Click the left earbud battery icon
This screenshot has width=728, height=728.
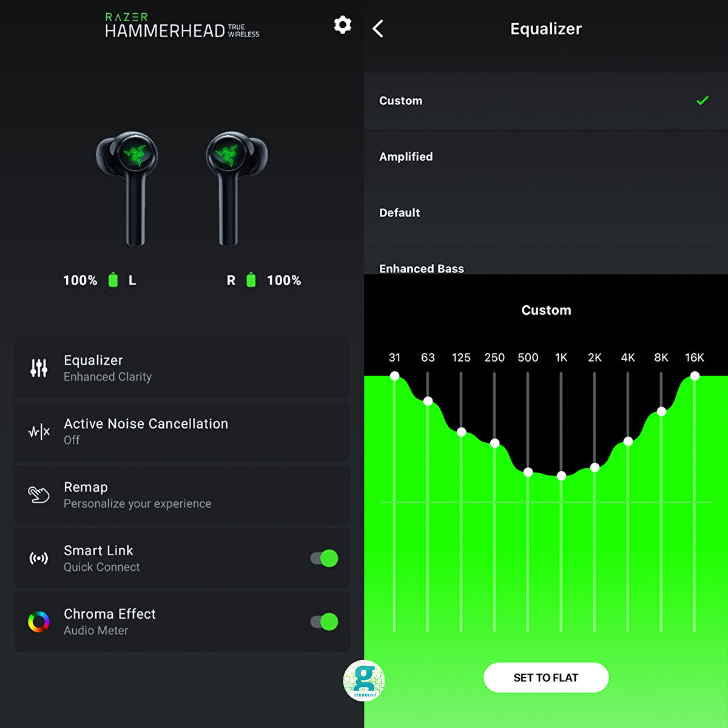[113, 280]
